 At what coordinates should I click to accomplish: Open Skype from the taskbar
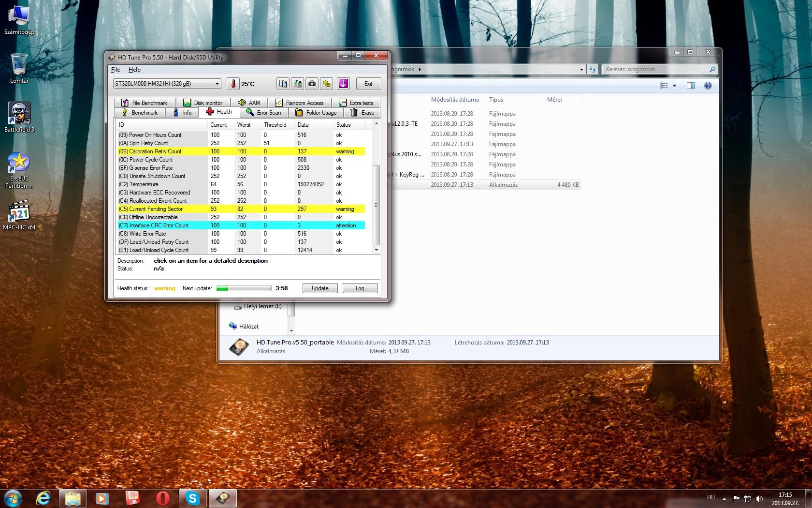pos(193,498)
